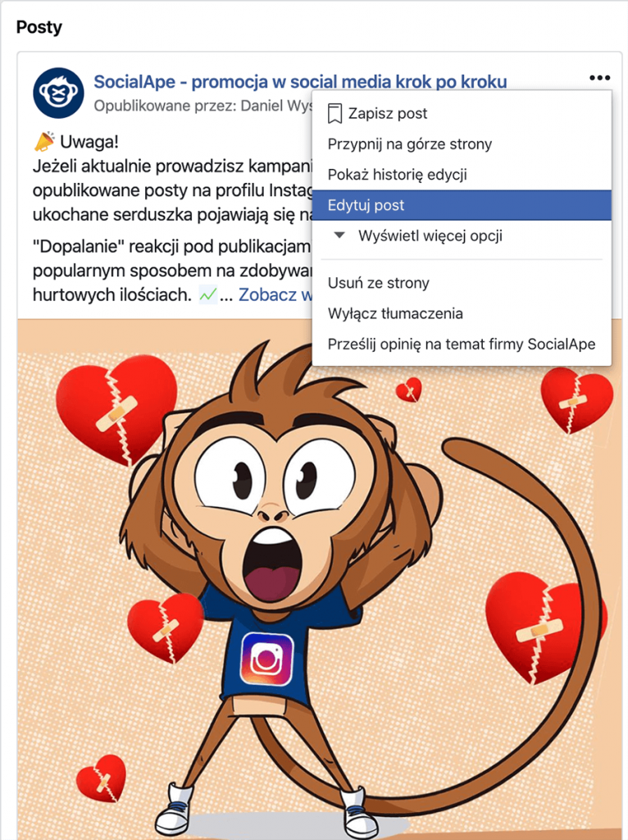Open the SocialApe page title link
The height and width of the screenshot is (840, 628).
(300, 81)
